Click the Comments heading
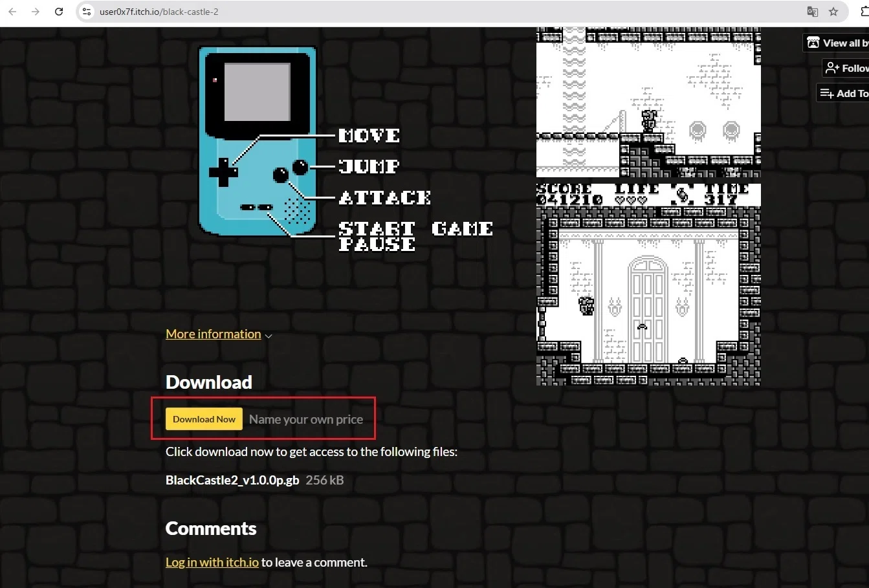This screenshot has width=869, height=588. click(211, 528)
